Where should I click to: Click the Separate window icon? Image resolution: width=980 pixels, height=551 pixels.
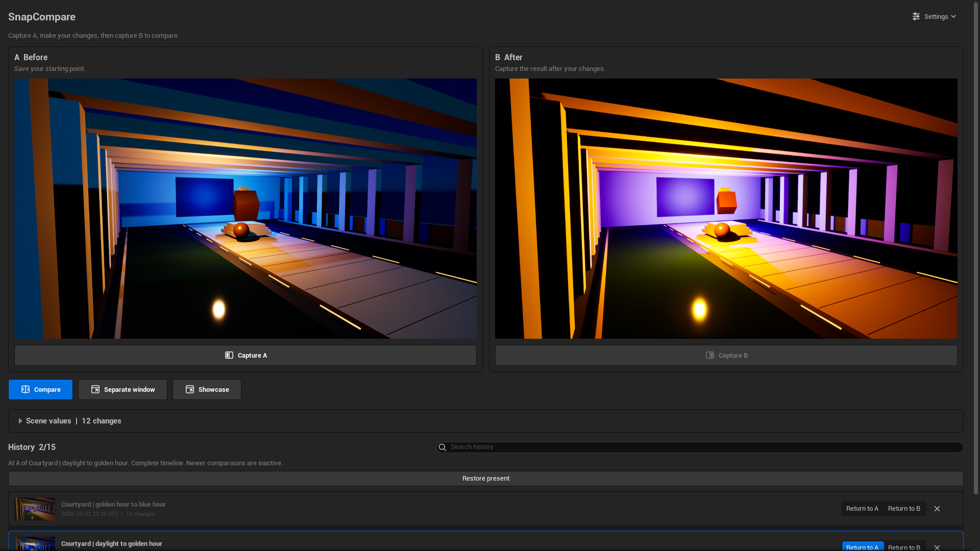95,389
